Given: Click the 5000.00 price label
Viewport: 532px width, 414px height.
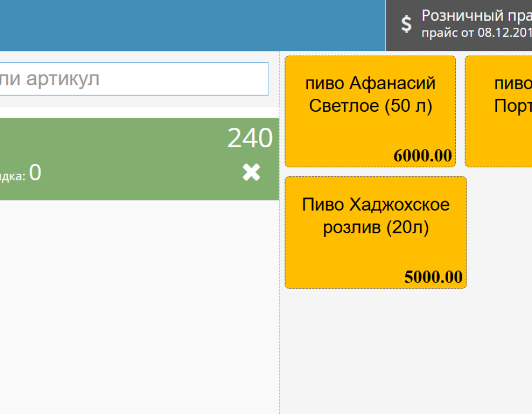Looking at the screenshot, I should 433,277.
